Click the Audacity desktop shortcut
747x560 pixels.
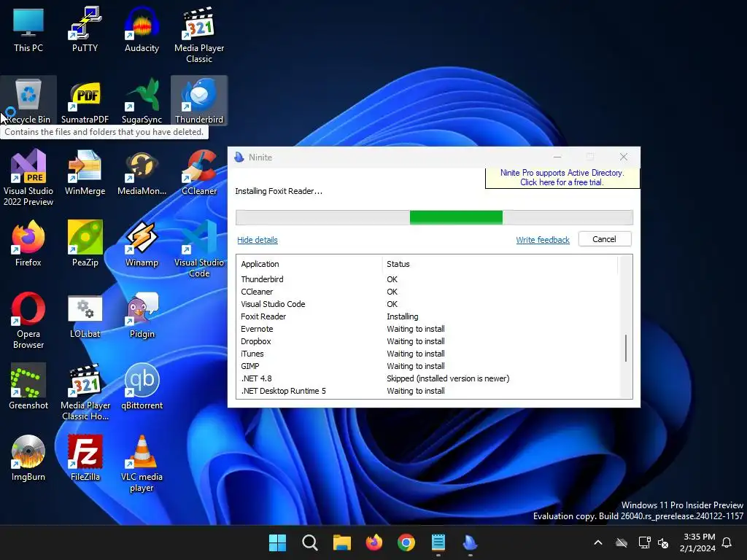(142, 29)
